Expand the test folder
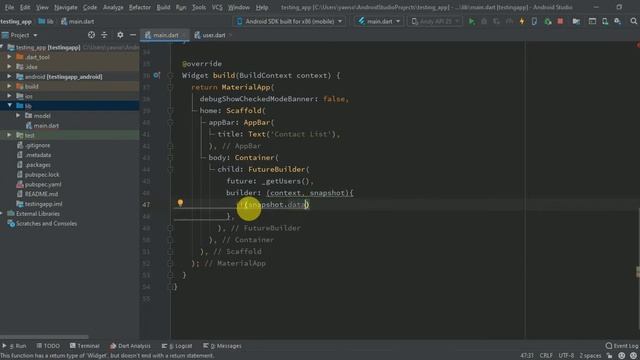 point(9,135)
